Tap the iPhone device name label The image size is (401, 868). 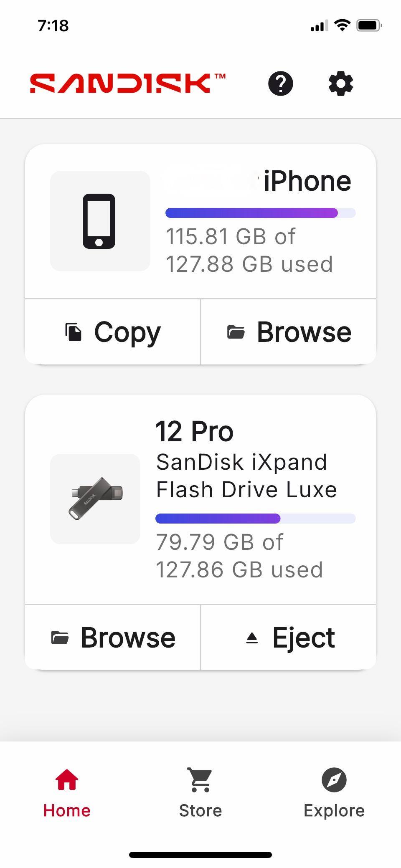307,181
